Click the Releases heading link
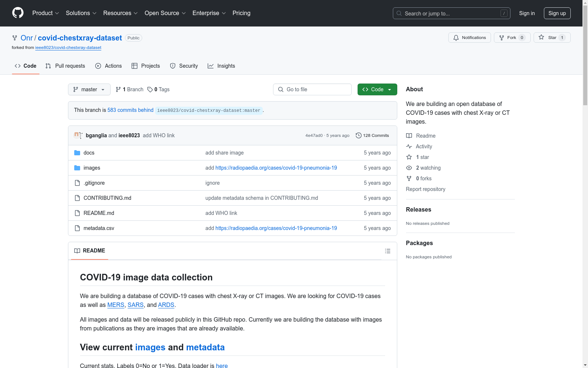This screenshot has width=588, height=368. [419, 209]
